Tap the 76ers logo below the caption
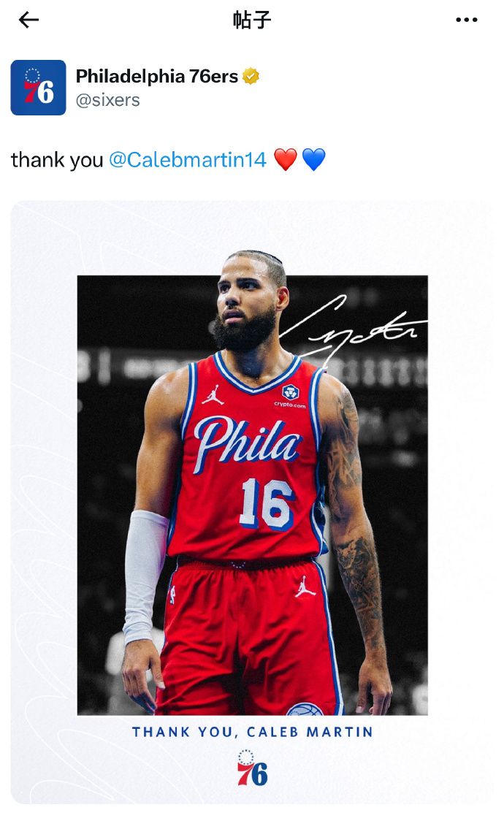The image size is (504, 829). [252, 768]
